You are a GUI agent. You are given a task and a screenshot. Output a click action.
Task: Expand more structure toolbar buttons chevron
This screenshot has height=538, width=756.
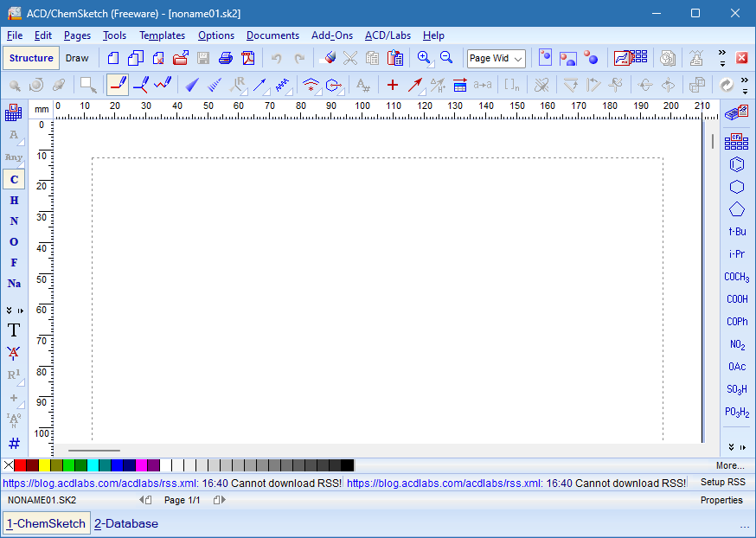(745, 80)
